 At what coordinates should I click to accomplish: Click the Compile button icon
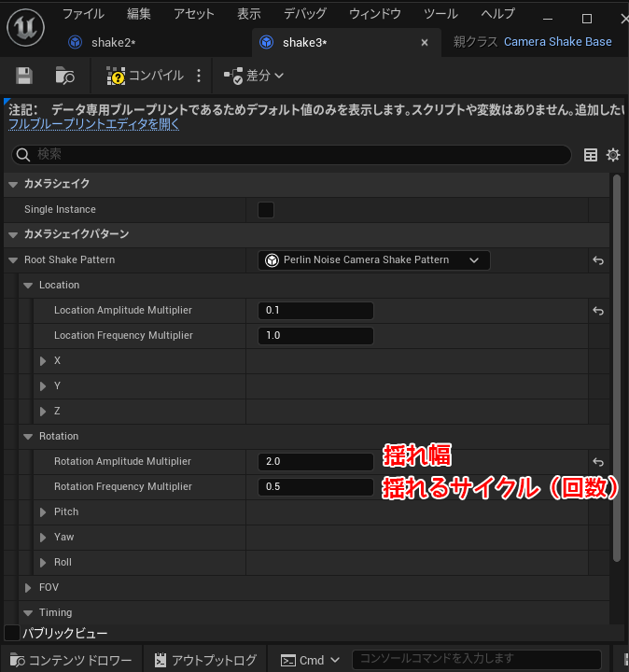pyautogui.click(x=116, y=76)
